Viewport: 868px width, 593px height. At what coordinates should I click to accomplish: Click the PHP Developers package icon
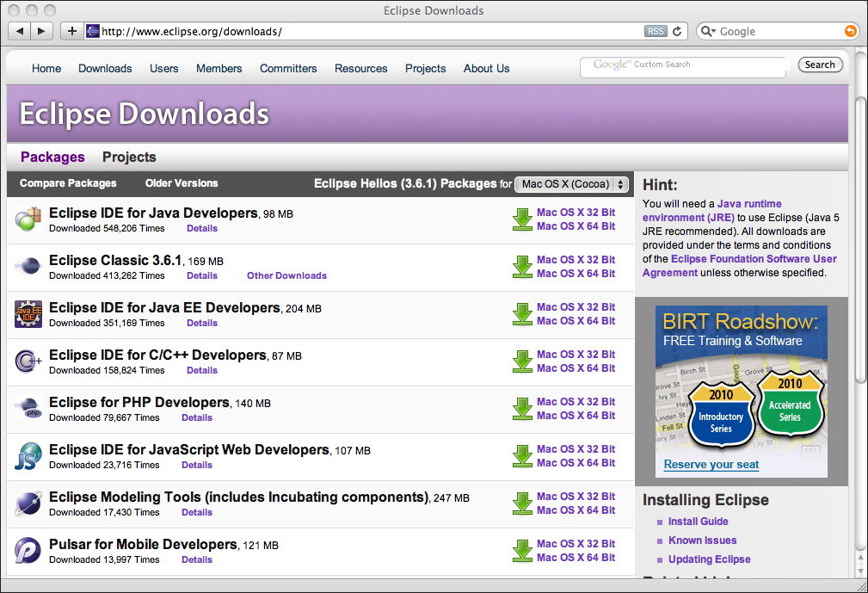pos(28,409)
